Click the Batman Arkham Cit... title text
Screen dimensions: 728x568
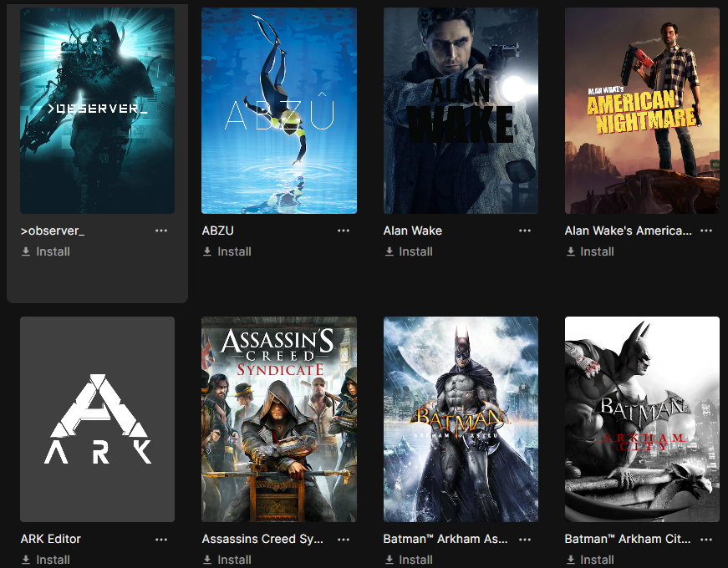tap(628, 539)
